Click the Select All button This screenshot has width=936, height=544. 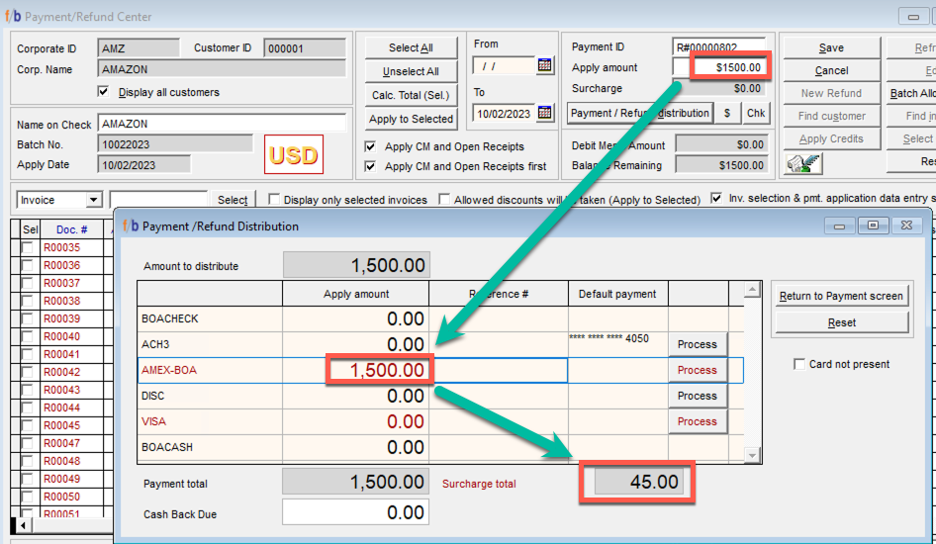click(410, 48)
